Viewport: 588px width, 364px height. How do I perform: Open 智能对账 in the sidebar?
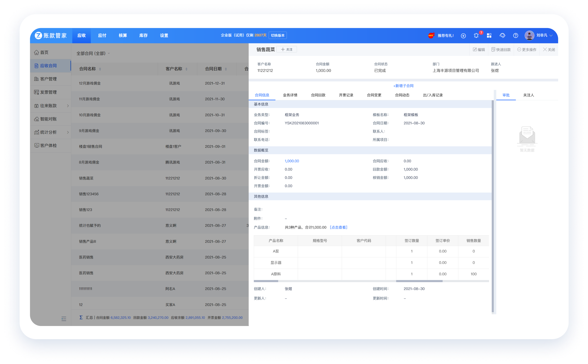click(x=48, y=119)
